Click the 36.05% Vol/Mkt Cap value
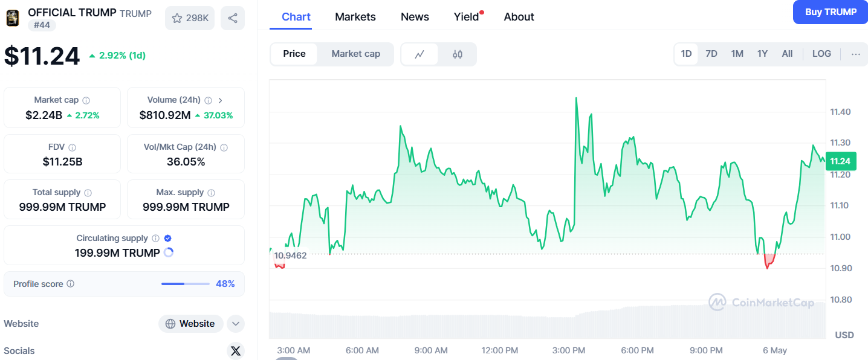 point(186,161)
